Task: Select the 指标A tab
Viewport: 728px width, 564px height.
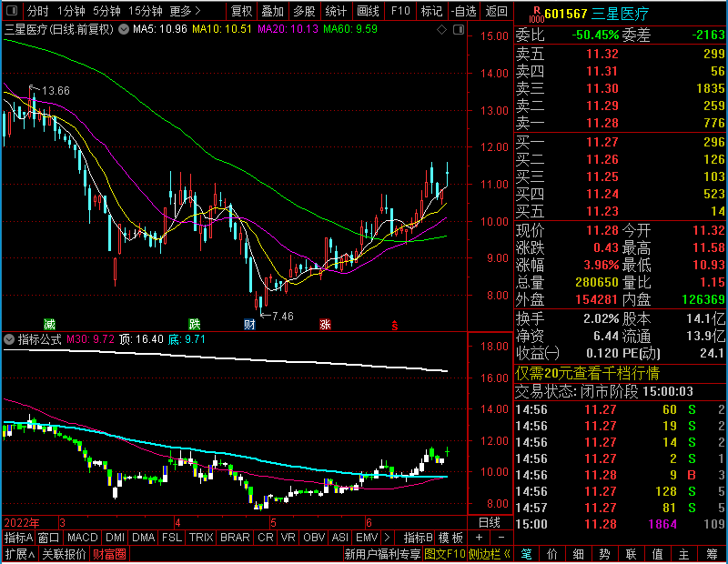Action: pos(18,538)
